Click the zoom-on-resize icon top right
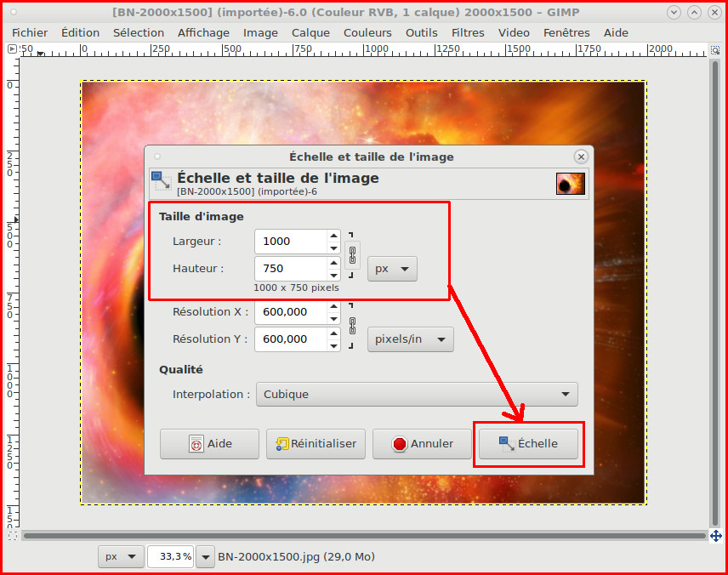This screenshot has height=575, width=728. click(715, 49)
